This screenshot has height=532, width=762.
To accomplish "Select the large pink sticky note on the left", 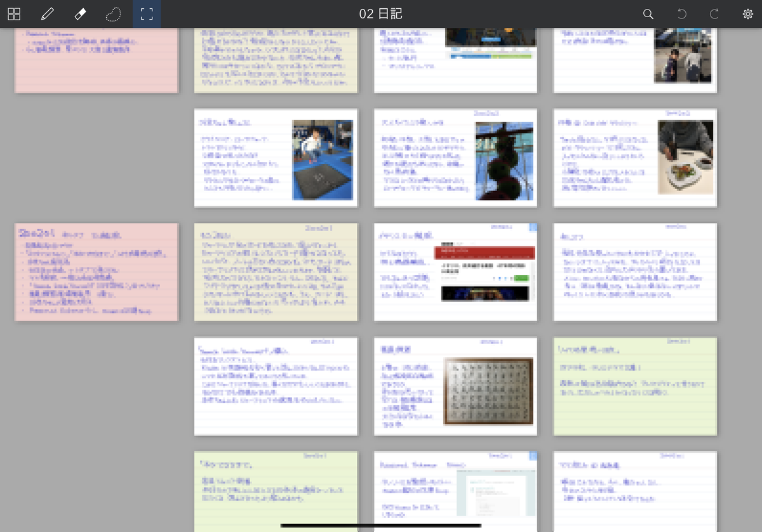I will pos(96,272).
